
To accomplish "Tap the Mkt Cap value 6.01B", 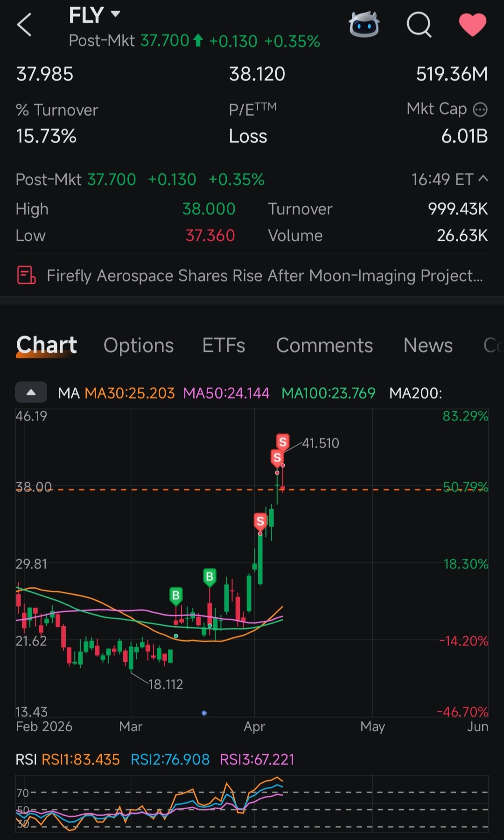I will (x=464, y=136).
